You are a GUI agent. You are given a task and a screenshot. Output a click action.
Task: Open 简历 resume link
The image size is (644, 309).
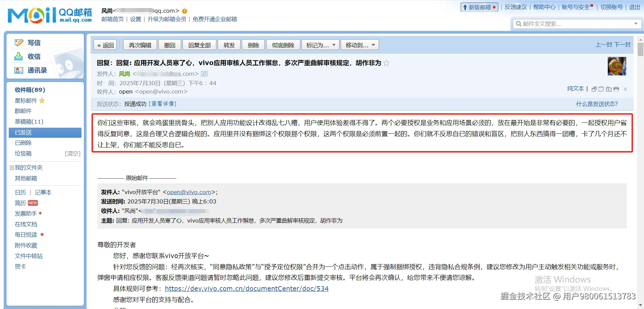point(20,203)
